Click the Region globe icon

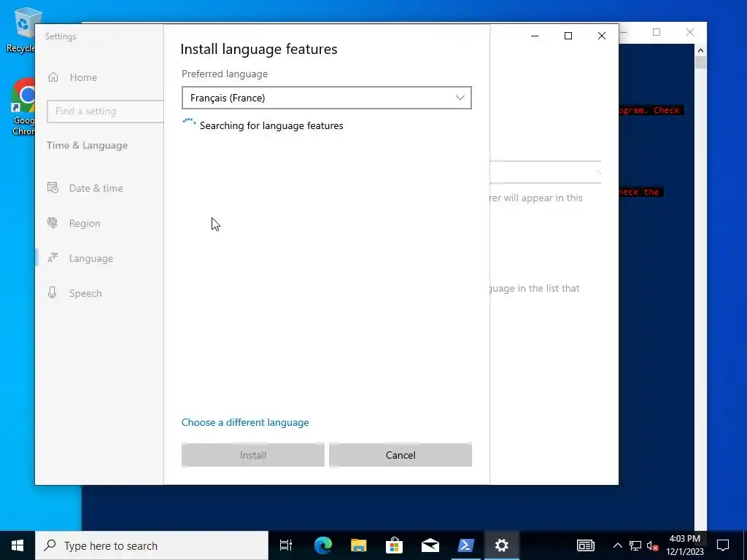pos(53,222)
